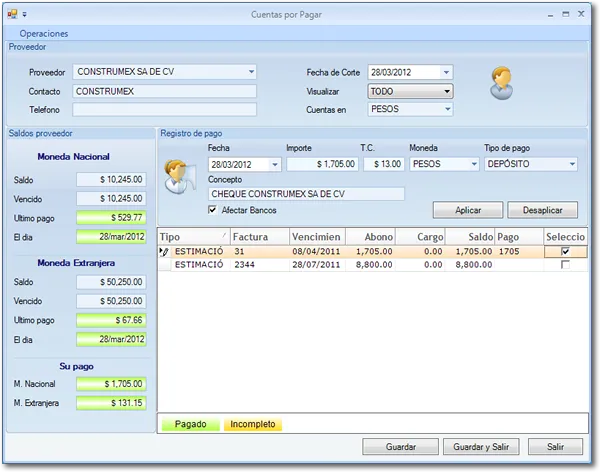Check selection box for invoice 2344
Viewport: 600px width, 472px height.
pyautogui.click(x=565, y=265)
